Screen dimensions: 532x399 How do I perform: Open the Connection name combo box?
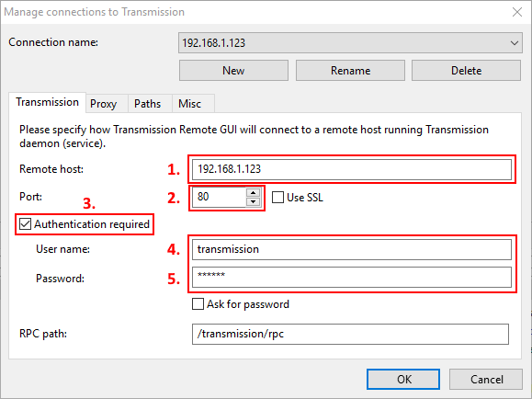[x=350, y=43]
